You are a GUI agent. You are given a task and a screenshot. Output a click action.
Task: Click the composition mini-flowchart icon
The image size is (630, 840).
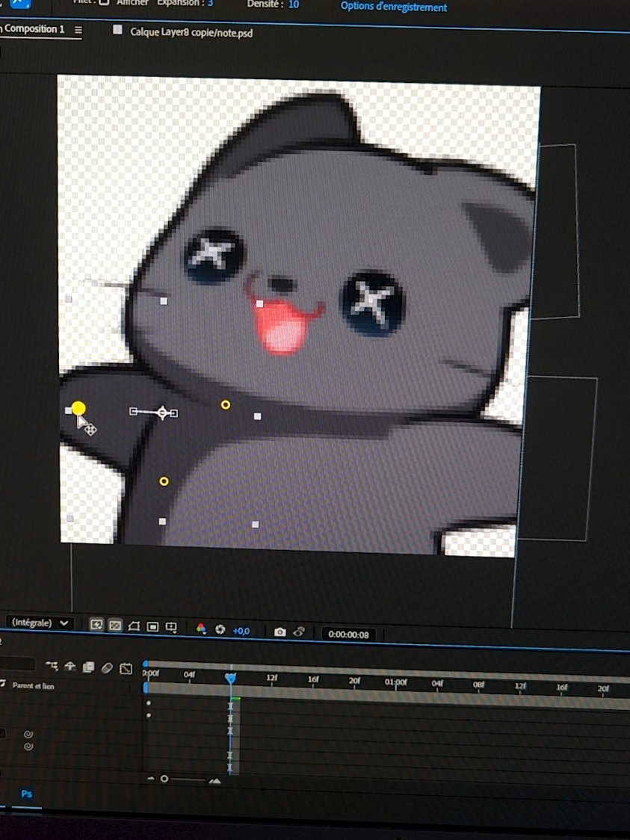pyautogui.click(x=52, y=666)
